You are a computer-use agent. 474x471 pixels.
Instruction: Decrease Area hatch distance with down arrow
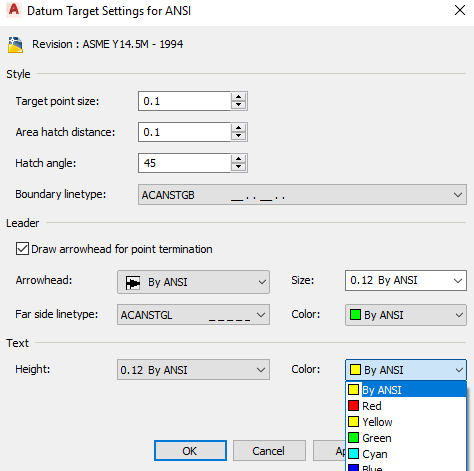[238, 136]
